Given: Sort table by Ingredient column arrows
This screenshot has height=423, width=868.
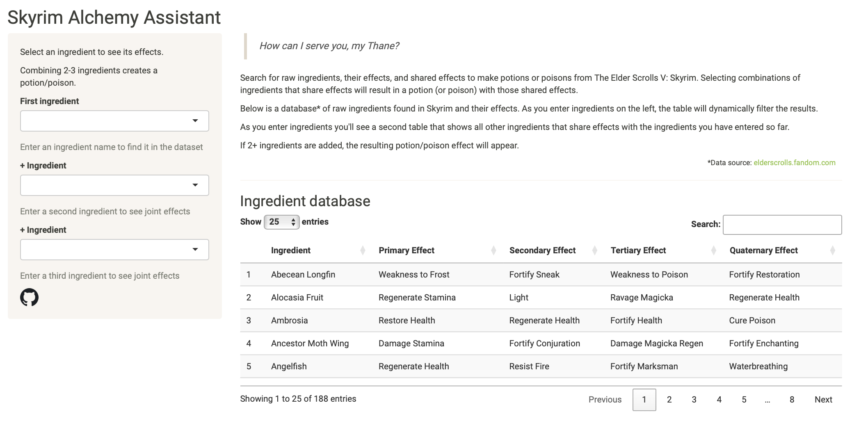Looking at the screenshot, I should pyautogui.click(x=363, y=250).
